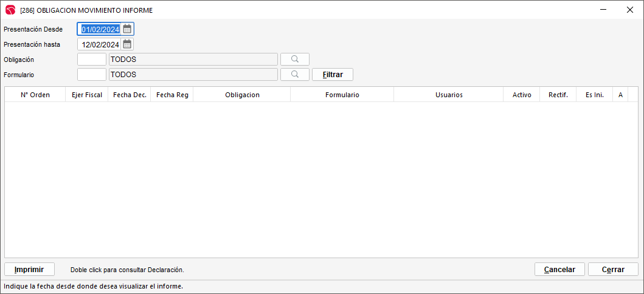Click the Obligación code input box
Viewport: 644px width, 294px height.
(92, 60)
